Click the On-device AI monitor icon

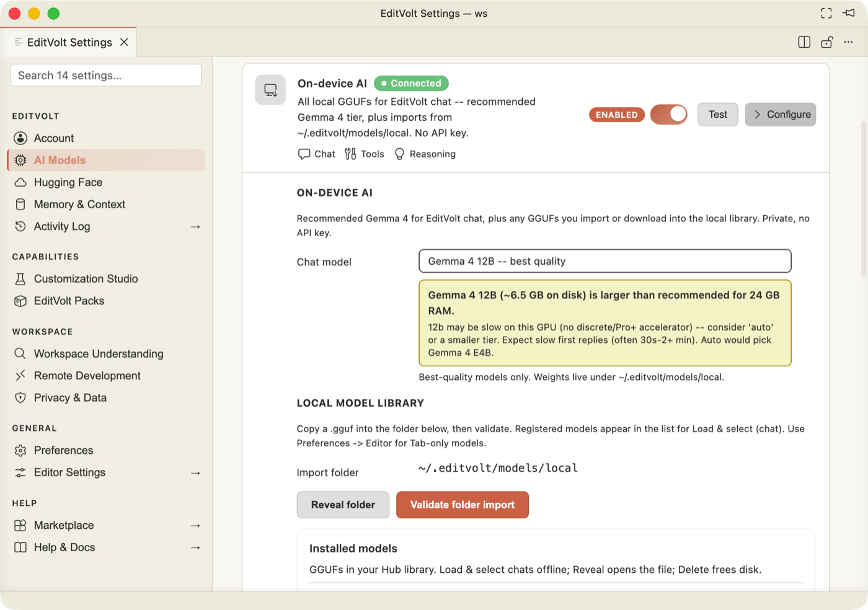270,90
